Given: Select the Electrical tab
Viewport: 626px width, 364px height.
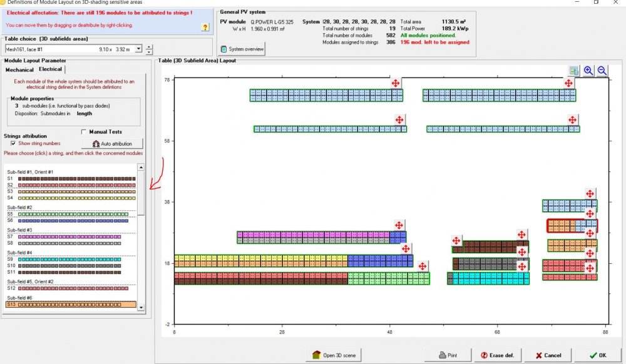Looking at the screenshot, I should [x=50, y=69].
